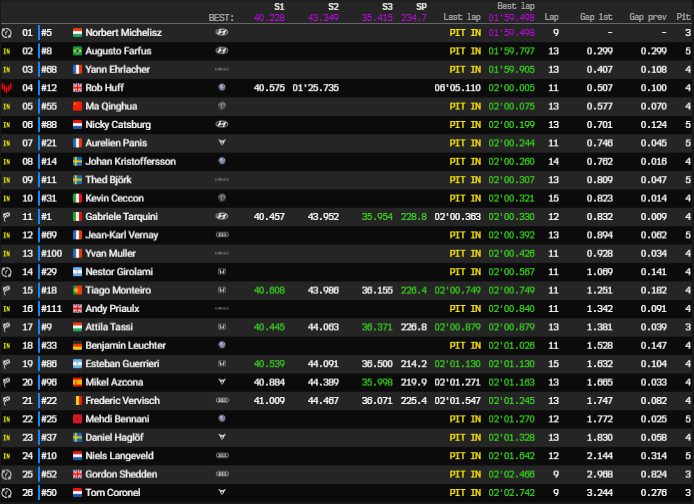This screenshot has height=504, width=694.
Task: Click Brazil flag beside Augusto Farfus
Action: [77, 51]
